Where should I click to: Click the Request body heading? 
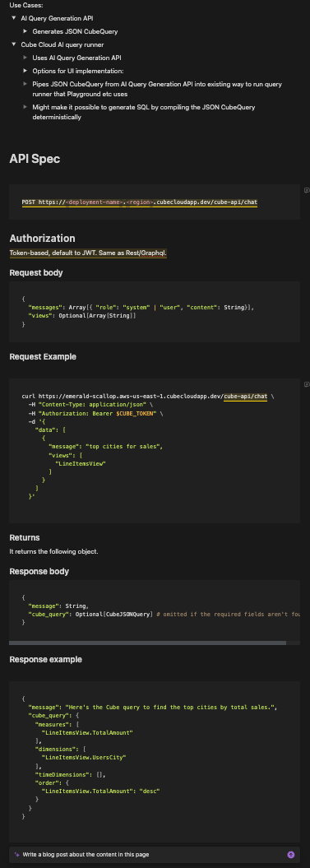click(x=36, y=272)
